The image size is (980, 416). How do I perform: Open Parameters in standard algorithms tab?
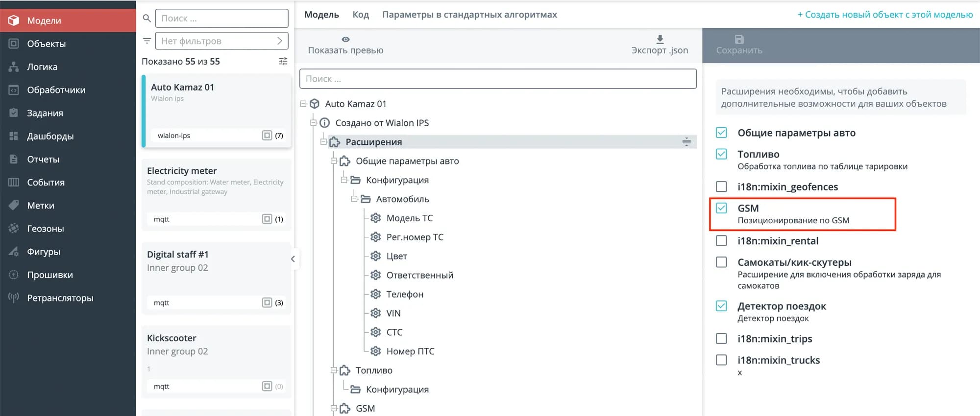[469, 15]
